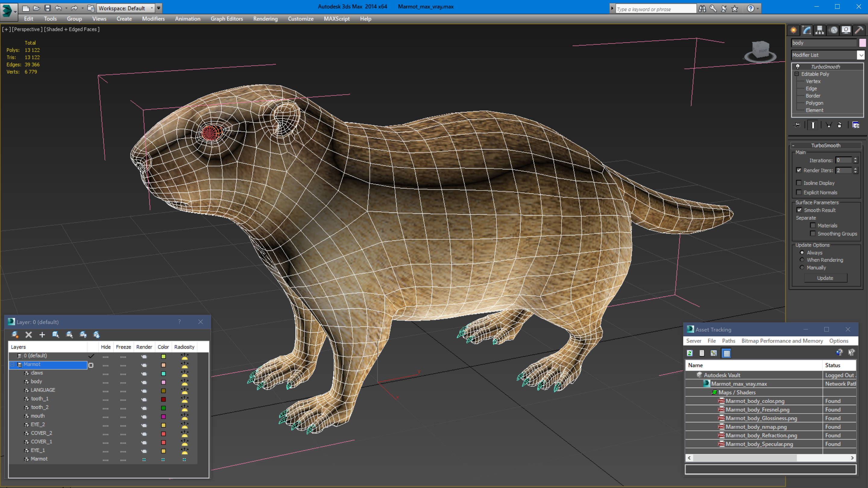The height and width of the screenshot is (488, 868).
Task: Click the Communication Center satellite icon
Action: pyautogui.click(x=724, y=9)
